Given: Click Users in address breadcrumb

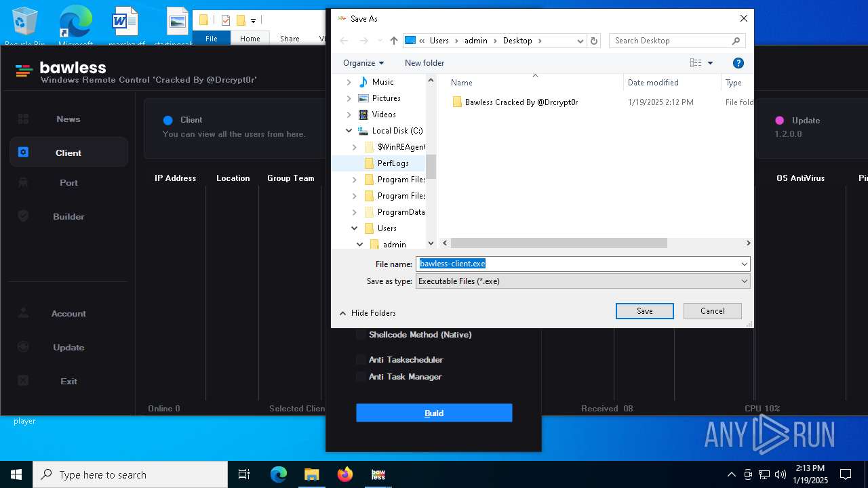Looking at the screenshot, I should pyautogui.click(x=439, y=41).
